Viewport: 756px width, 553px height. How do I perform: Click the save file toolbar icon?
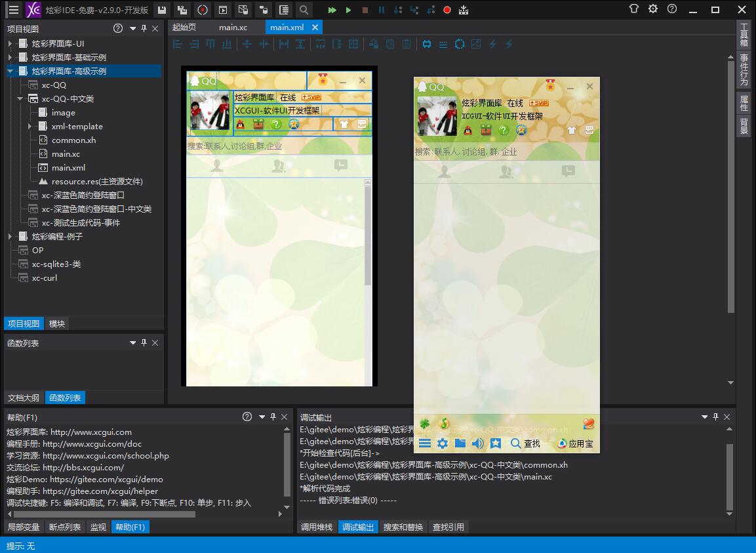click(162, 10)
